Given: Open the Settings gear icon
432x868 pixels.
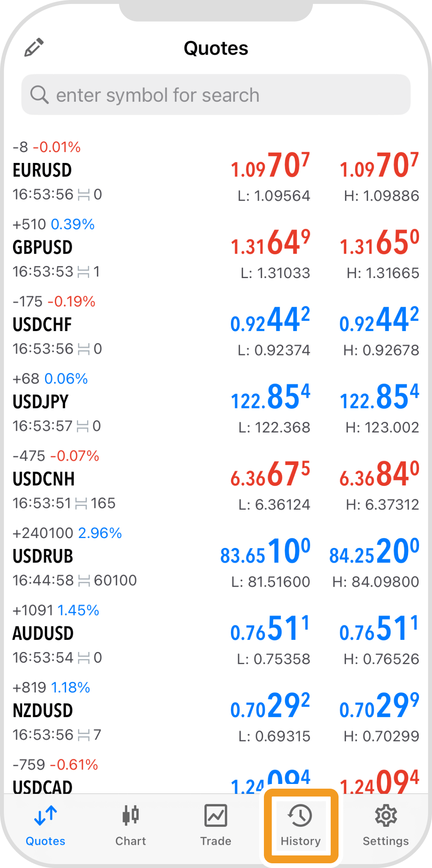Looking at the screenshot, I should point(386,815).
